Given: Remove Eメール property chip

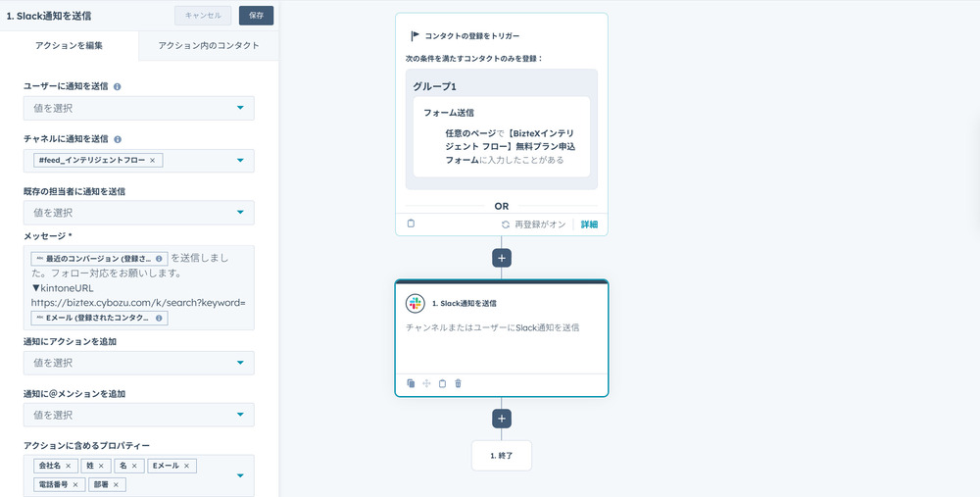Looking at the screenshot, I should [186, 466].
